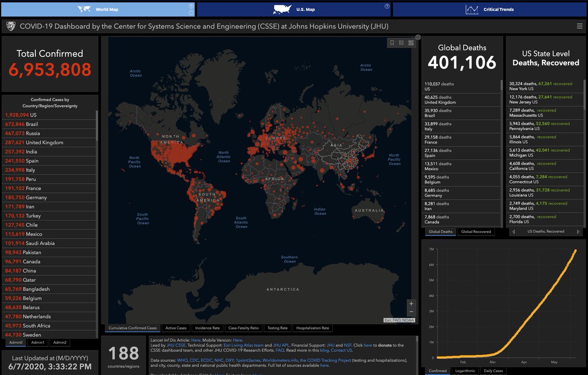588x375 pixels.
Task: Open the WHO data source link
Action: (182, 360)
